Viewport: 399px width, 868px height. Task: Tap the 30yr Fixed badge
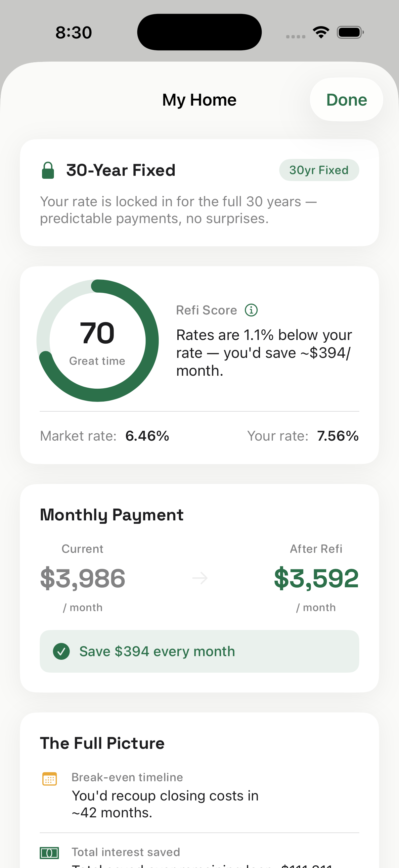(319, 170)
